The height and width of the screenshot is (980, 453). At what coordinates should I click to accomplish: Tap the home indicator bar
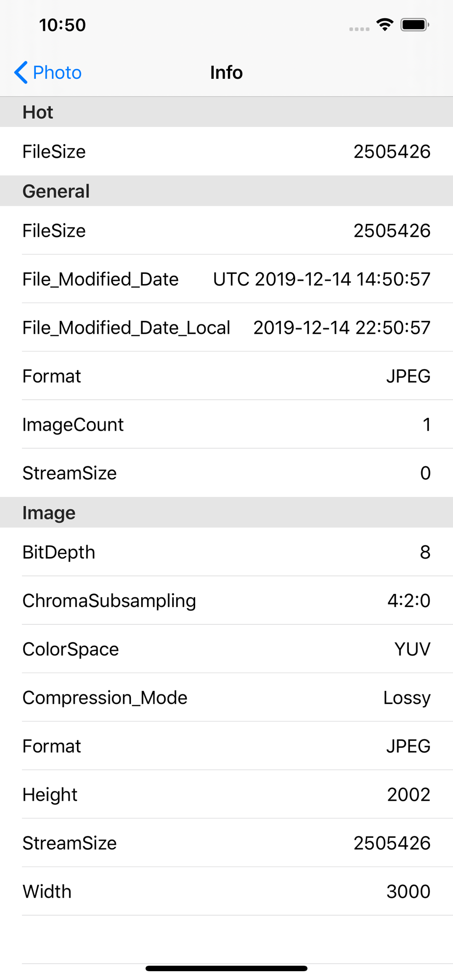pyautogui.click(x=226, y=968)
